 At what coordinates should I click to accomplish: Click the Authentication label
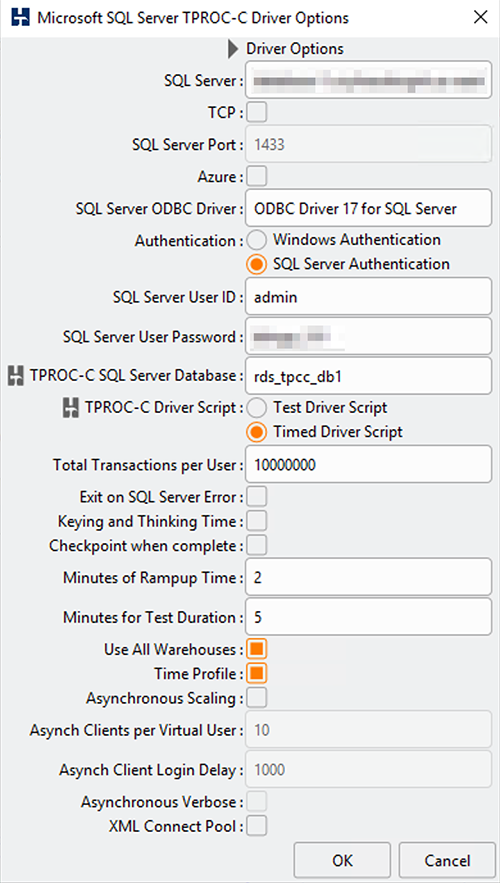[189, 241]
